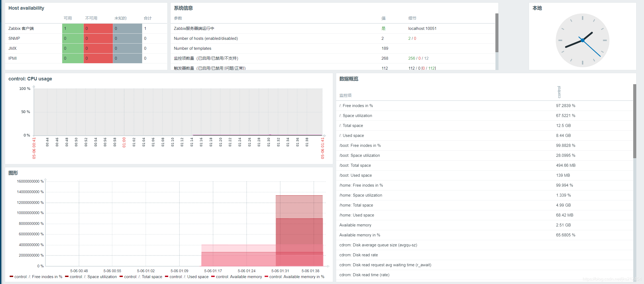Click the 监控项 column header
Viewport: 644px width, 284px height.
tap(345, 95)
